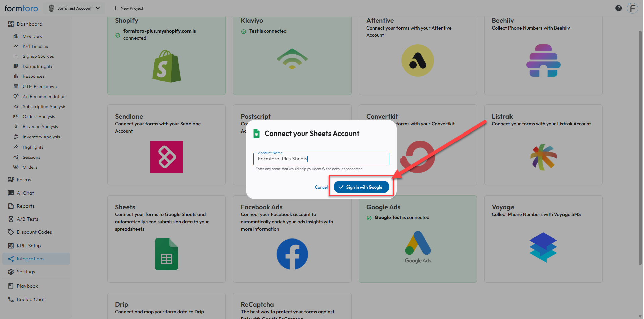Click the Listrak logo

pyautogui.click(x=543, y=157)
